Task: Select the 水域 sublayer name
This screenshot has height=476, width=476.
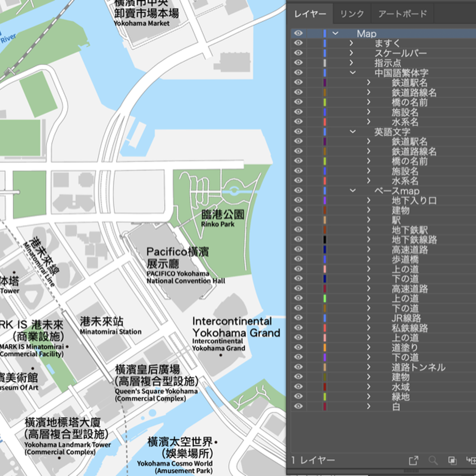Action: click(400, 387)
